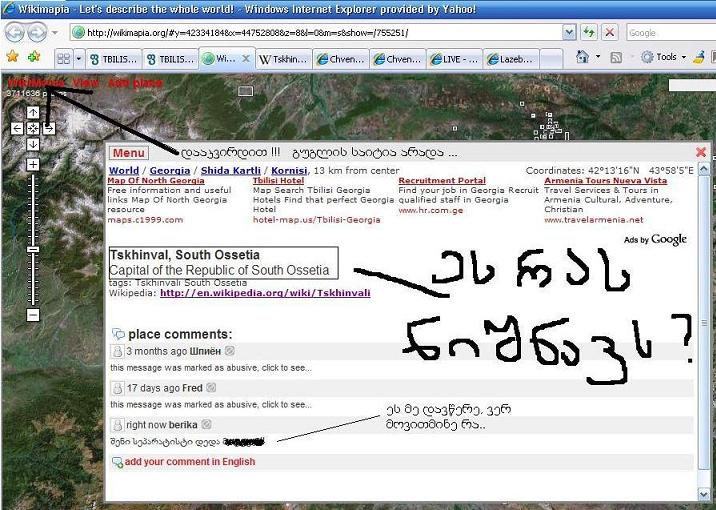
Task: Switch to the second Chven... tab
Action: (x=397, y=59)
